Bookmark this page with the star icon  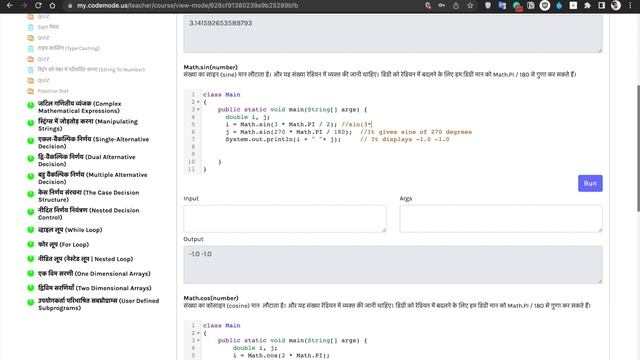click(470, 5)
